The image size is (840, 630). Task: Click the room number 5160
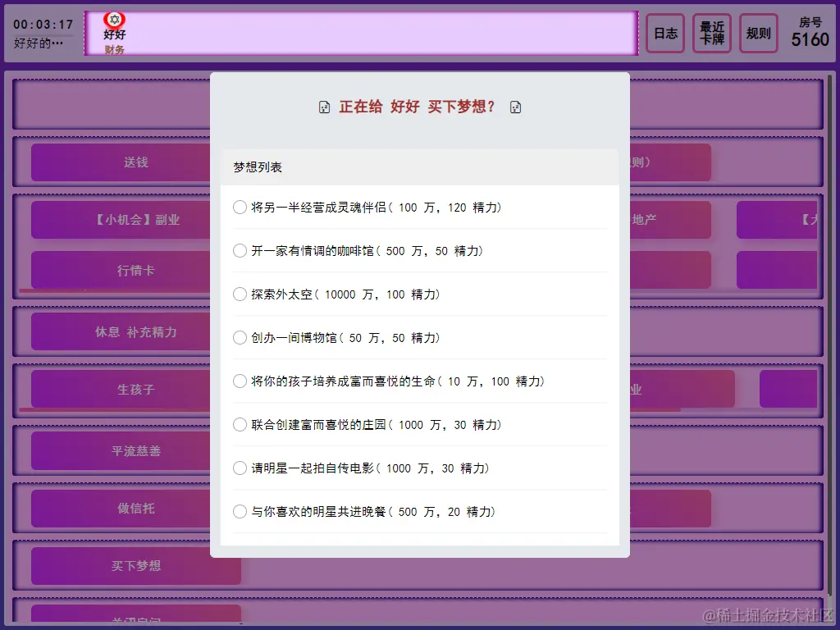pyautogui.click(x=810, y=39)
